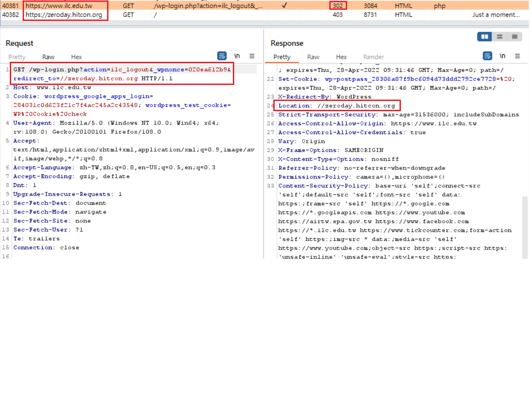
Task: Click the length 3084 cell
Action: click(371, 6)
